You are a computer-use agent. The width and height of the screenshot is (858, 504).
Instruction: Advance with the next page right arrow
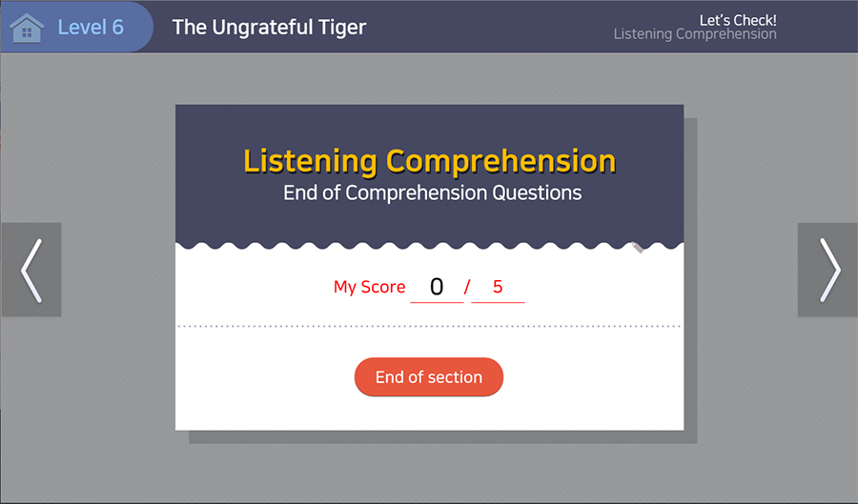click(827, 270)
